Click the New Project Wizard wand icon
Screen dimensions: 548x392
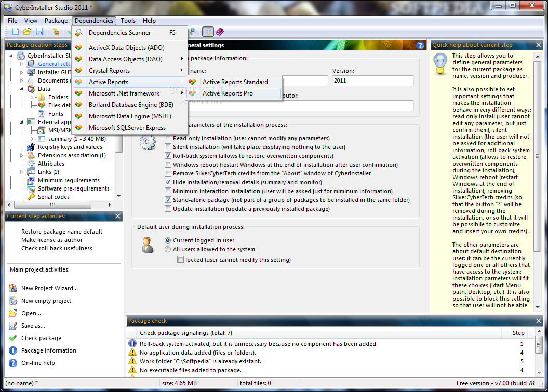tap(13, 288)
